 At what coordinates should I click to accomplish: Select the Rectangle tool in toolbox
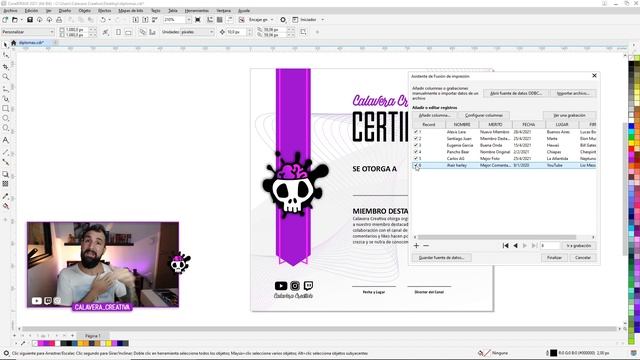pyautogui.click(x=5, y=108)
